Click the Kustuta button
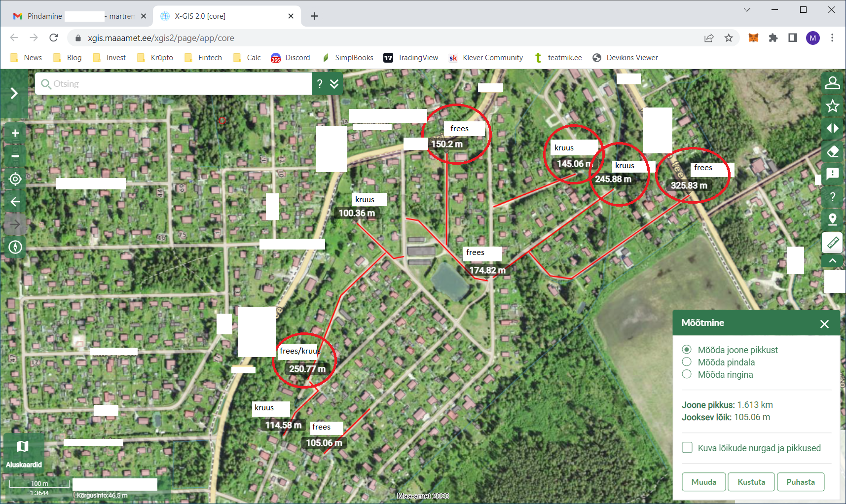The height and width of the screenshot is (504, 846). [x=751, y=482]
